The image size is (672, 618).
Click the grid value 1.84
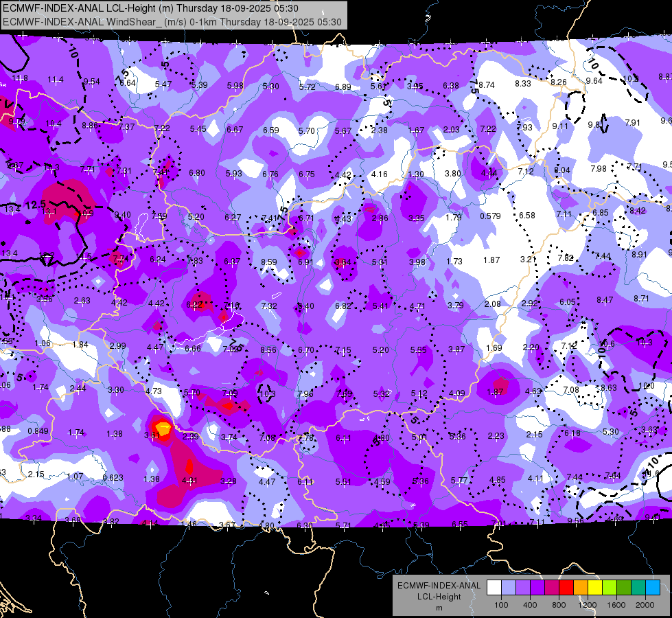(x=80, y=345)
